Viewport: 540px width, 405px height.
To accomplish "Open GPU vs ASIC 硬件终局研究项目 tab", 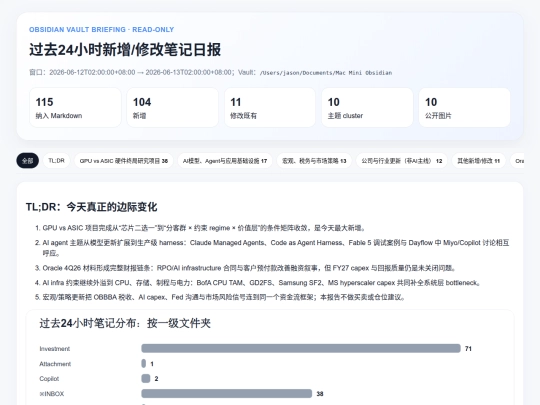I will coord(124,161).
